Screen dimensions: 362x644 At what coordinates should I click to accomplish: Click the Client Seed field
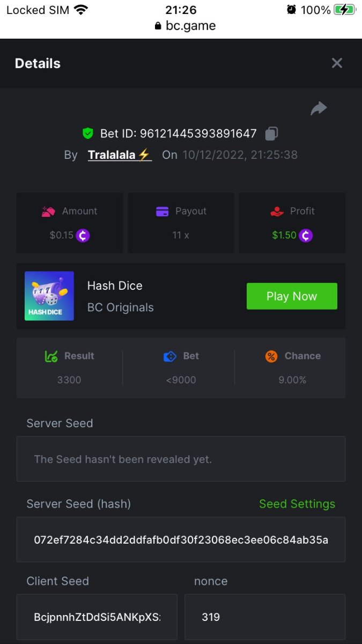(x=97, y=617)
